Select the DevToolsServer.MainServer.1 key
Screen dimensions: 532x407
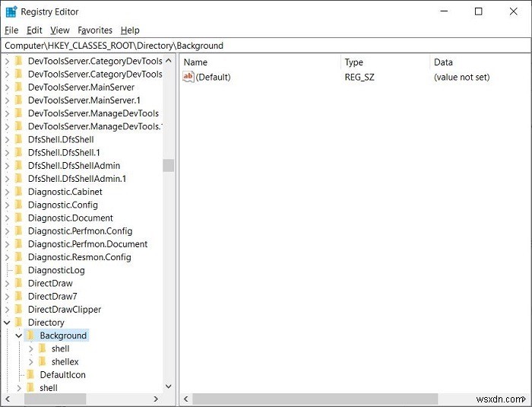click(x=84, y=100)
